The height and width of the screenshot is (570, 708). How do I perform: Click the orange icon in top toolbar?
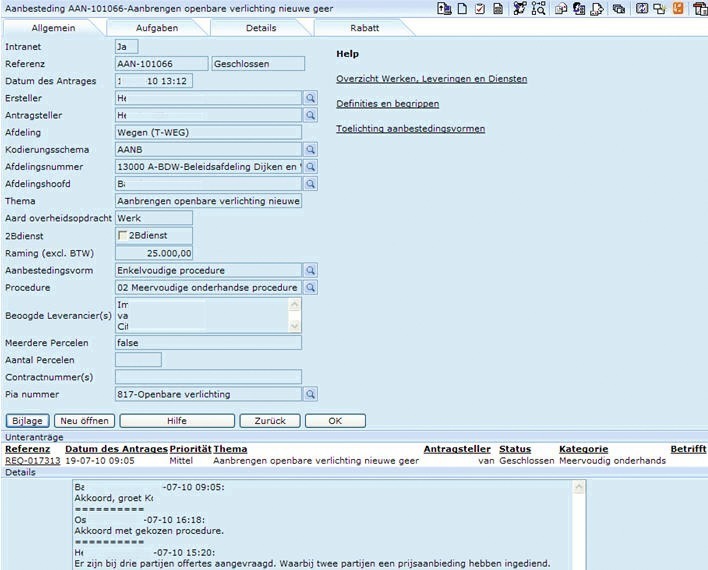[679, 8]
